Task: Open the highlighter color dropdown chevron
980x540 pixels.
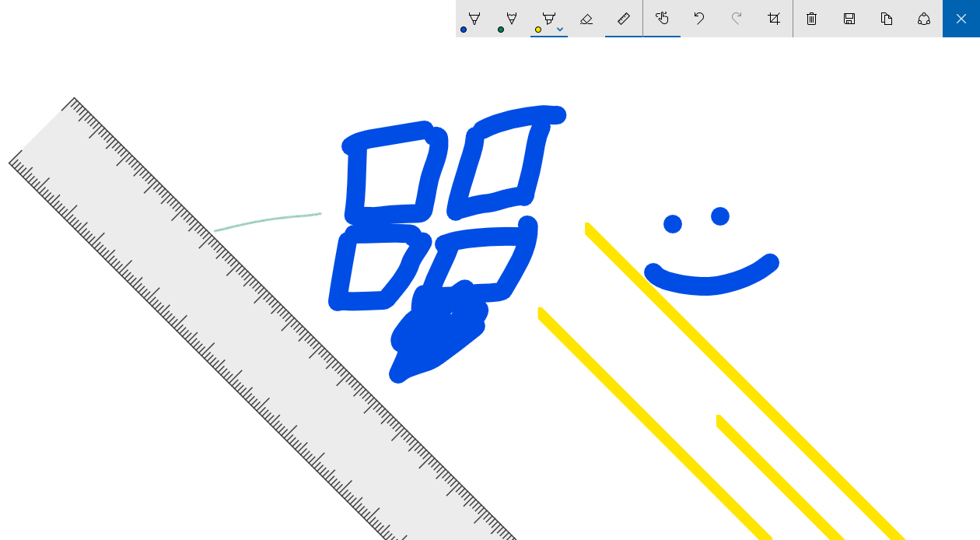Action: click(560, 30)
